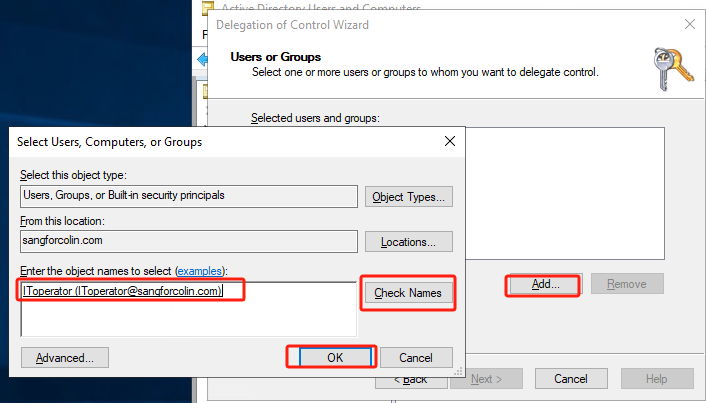Open the Locations chooser

[408, 242]
